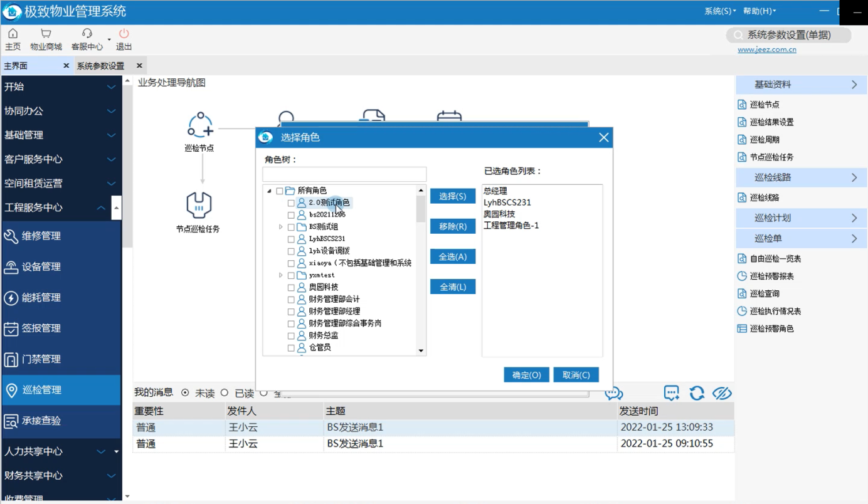
Task: Select the 未读 radio button
Action: click(x=185, y=392)
